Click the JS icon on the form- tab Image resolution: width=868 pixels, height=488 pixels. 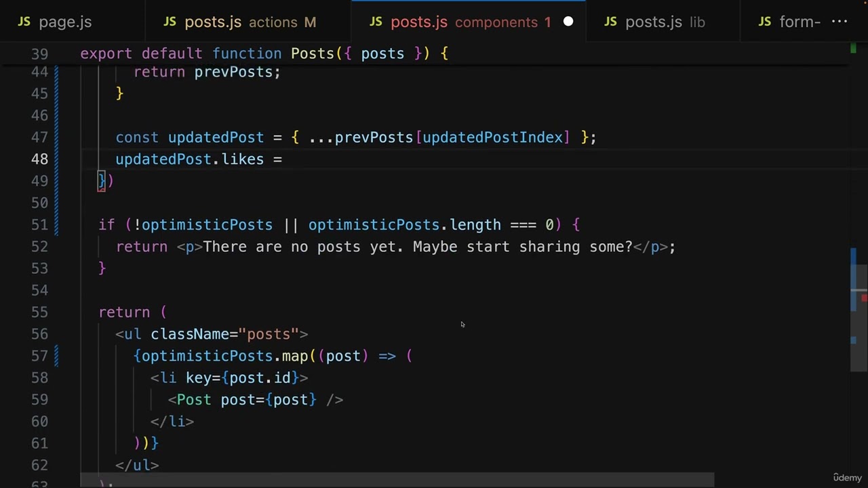[x=765, y=22]
